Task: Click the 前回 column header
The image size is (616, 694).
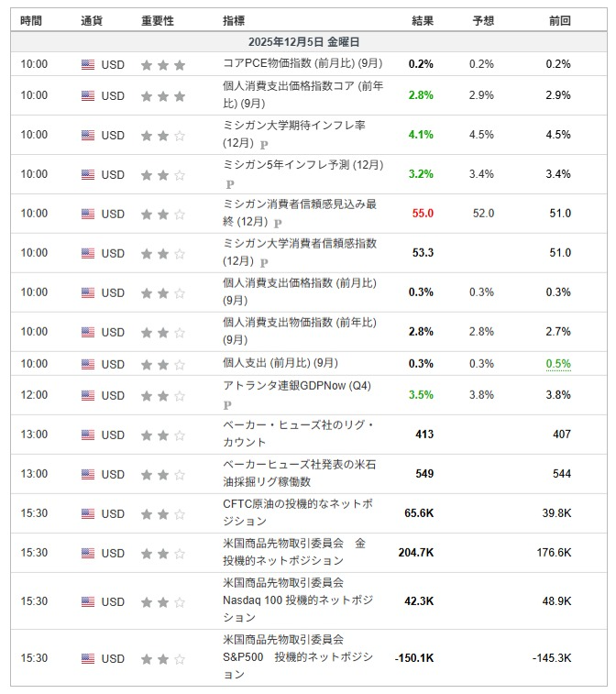Action: [x=559, y=20]
